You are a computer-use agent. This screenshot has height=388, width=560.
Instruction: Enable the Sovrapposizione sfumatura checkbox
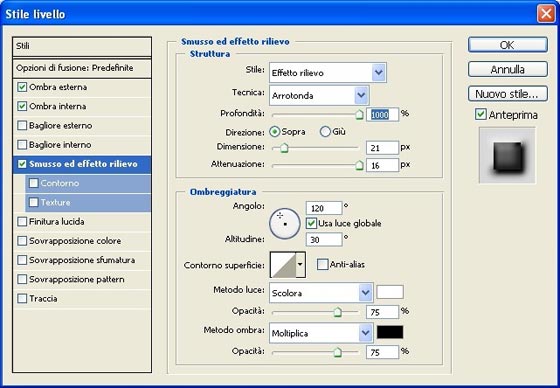click(22, 260)
